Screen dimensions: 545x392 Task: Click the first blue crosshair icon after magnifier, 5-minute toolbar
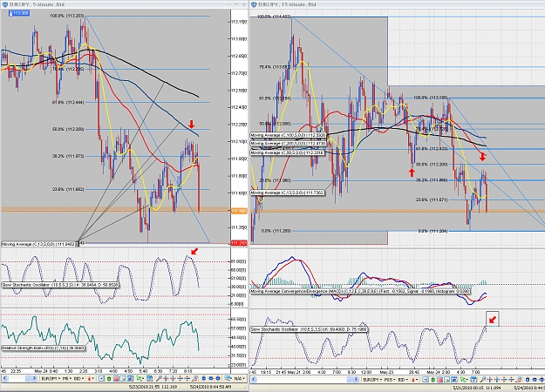(167, 378)
